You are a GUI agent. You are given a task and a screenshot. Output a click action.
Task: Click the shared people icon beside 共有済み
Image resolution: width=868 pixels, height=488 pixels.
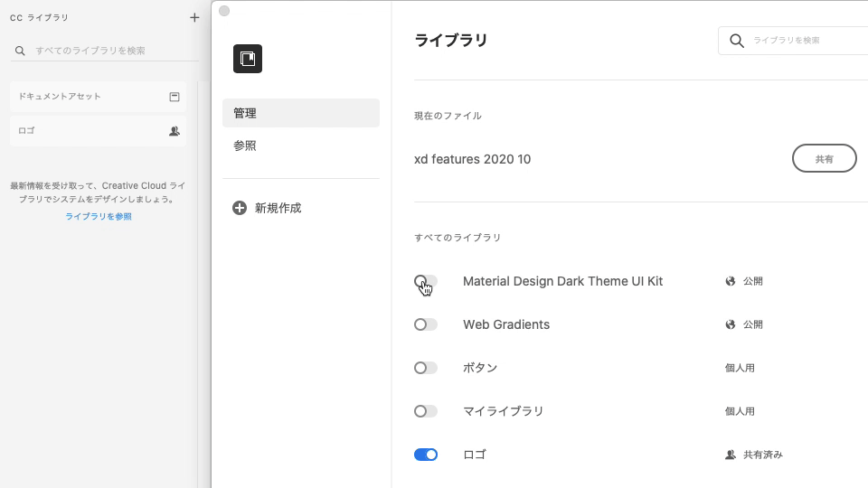[731, 455]
